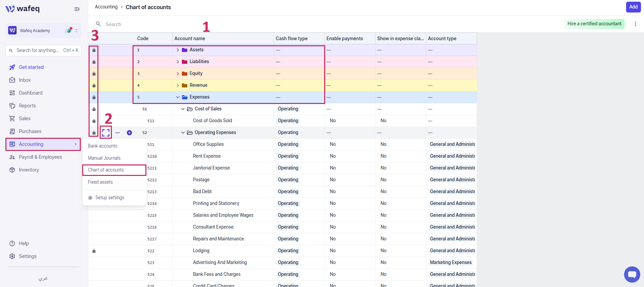The width and height of the screenshot is (644, 287).
Task: Click Hire a certified accountant
Action: [594, 24]
